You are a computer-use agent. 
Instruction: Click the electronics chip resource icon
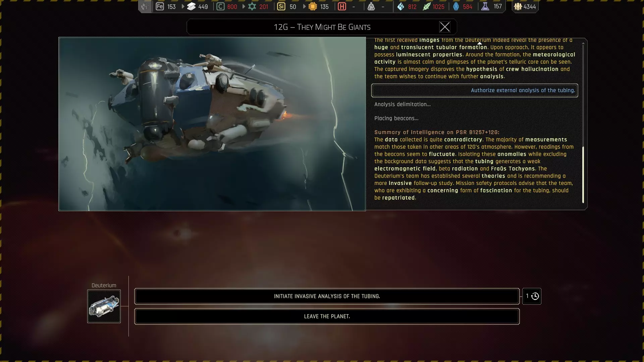click(313, 6)
